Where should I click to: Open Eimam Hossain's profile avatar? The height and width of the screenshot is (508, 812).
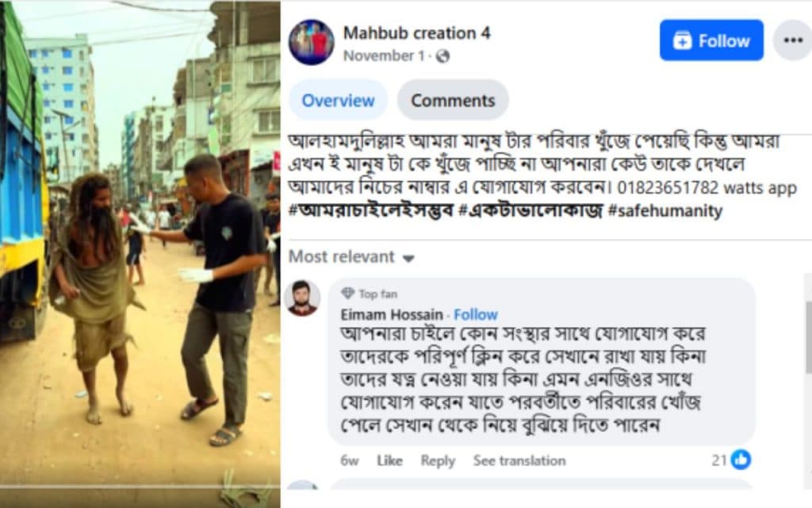tap(302, 298)
